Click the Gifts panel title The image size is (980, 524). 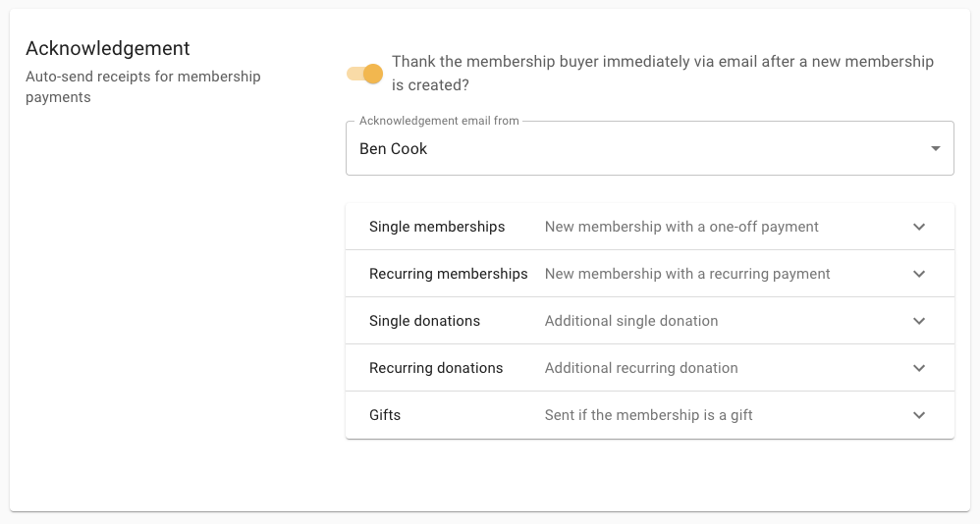click(385, 415)
